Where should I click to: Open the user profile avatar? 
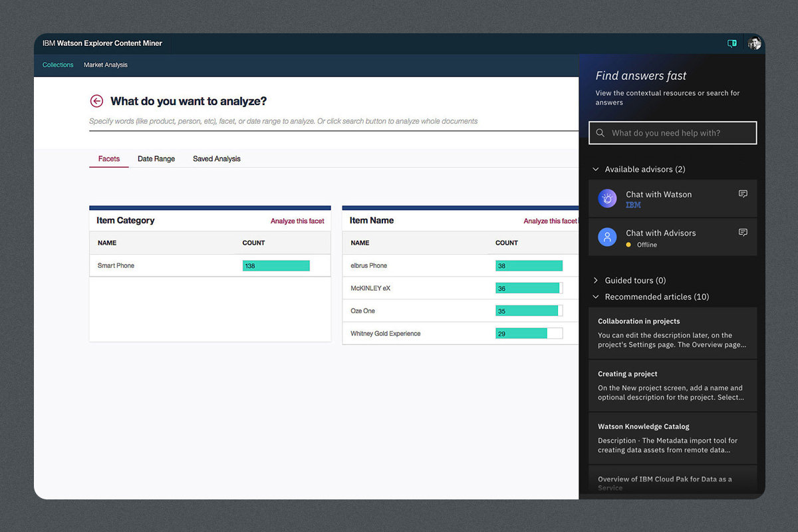click(x=754, y=44)
